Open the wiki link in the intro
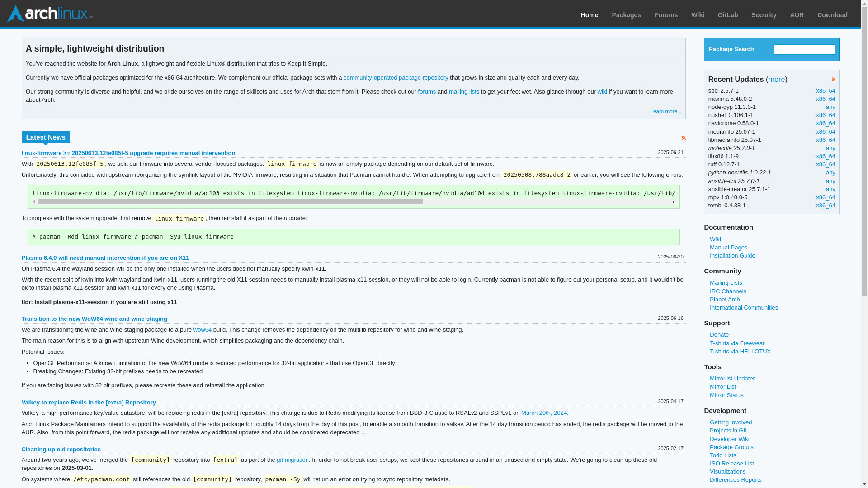The image size is (868, 488). pyautogui.click(x=602, y=92)
